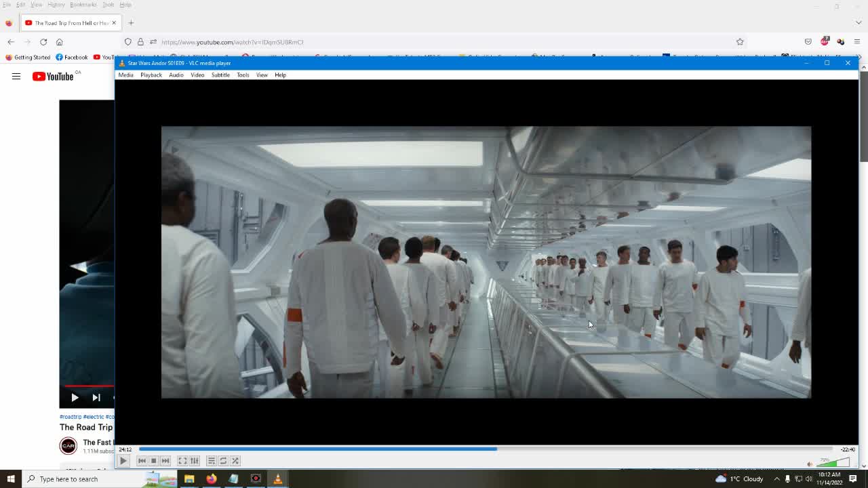Open Facebook bookmark
The width and height of the screenshot is (868, 488).
pos(72,58)
